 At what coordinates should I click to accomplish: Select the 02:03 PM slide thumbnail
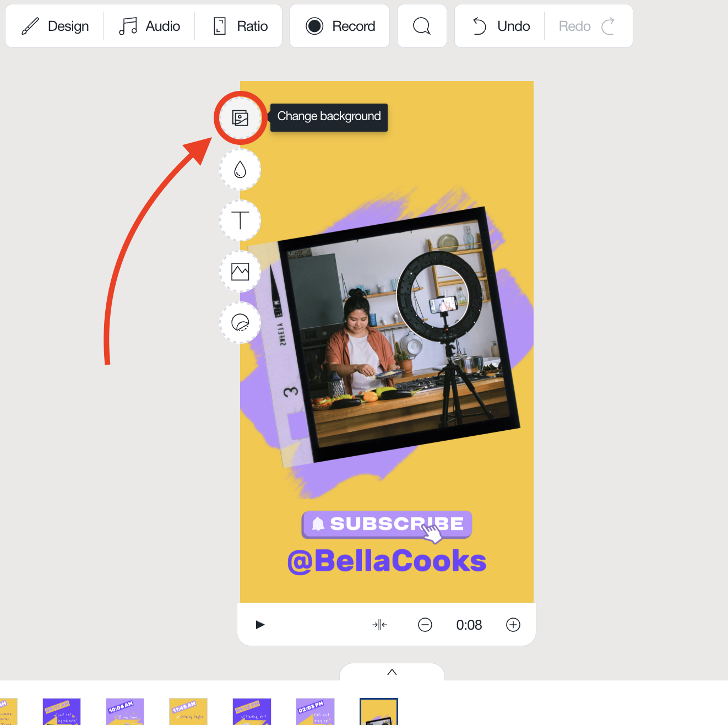(315, 712)
